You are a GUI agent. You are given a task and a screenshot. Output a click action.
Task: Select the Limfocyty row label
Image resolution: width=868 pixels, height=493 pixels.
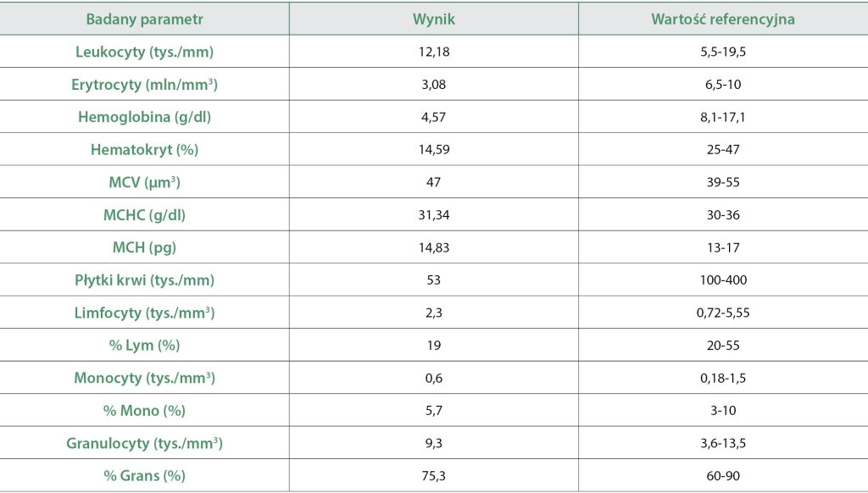[x=144, y=313]
